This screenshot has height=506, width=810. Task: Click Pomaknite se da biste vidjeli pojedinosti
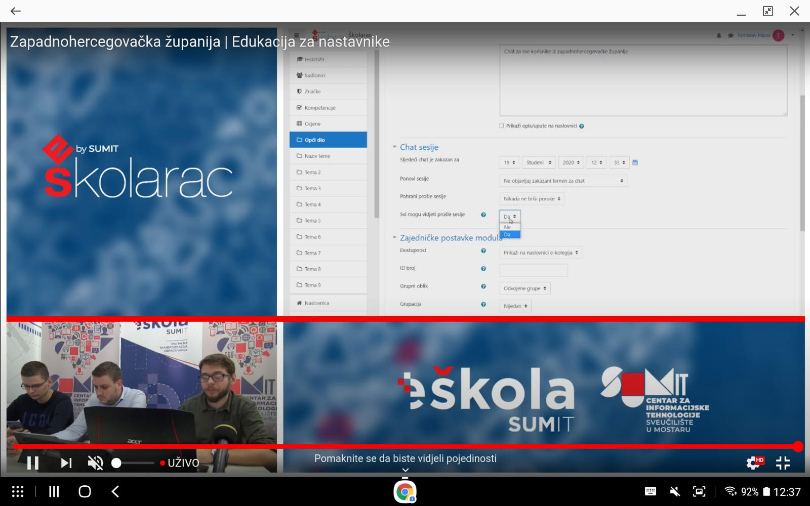[406, 458]
